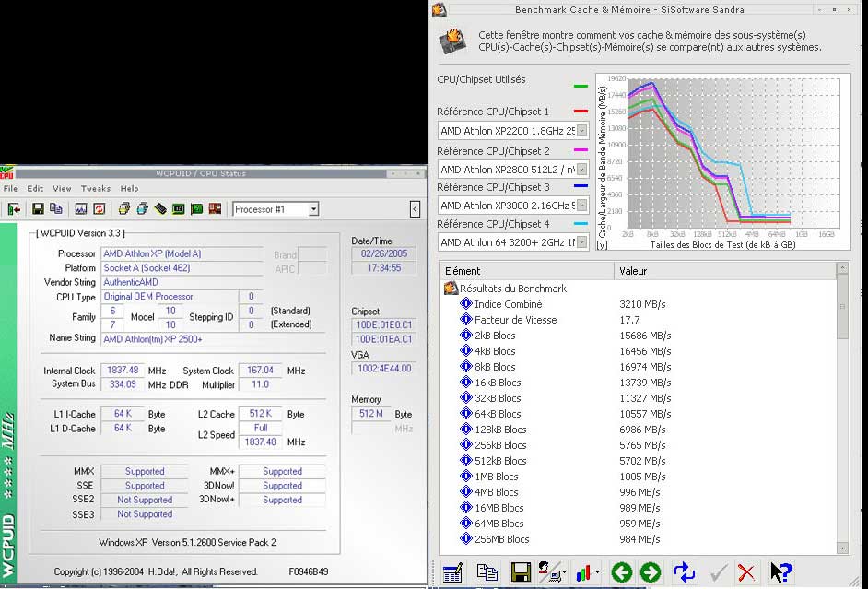
Task: Click the L2 Cache value 512 K
Action: (x=260, y=414)
